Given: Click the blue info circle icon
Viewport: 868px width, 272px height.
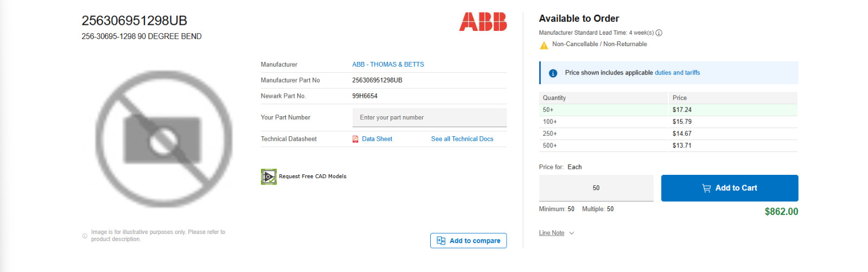Looking at the screenshot, I should point(553,73).
